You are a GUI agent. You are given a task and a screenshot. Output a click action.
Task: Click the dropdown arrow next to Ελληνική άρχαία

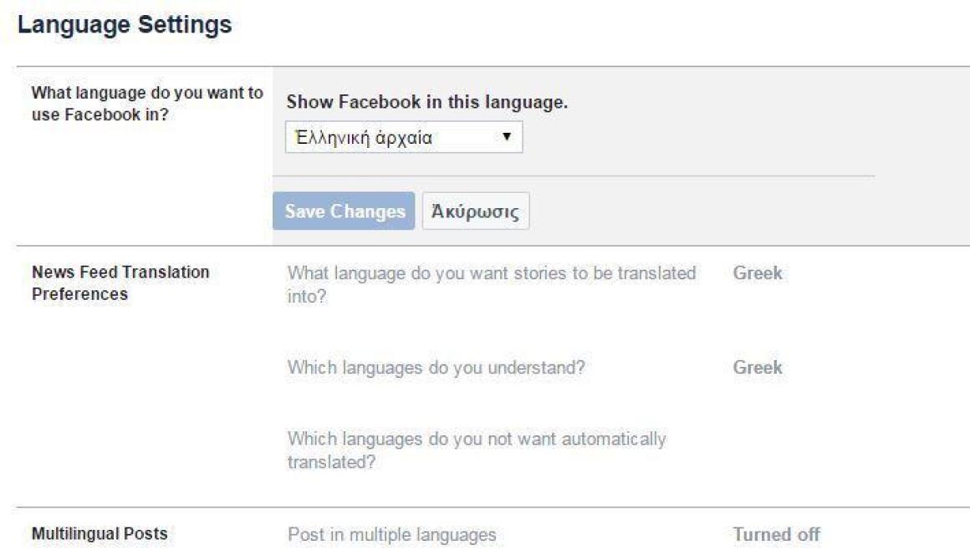coord(507,136)
